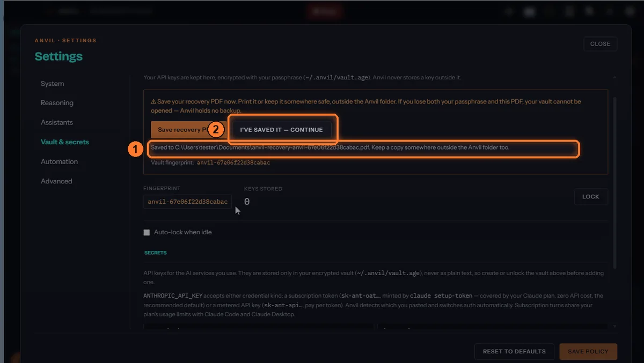644x363 pixels.
Task: Click the 'ANVIL · SETTINGS' breadcrumb label
Action: 65,41
